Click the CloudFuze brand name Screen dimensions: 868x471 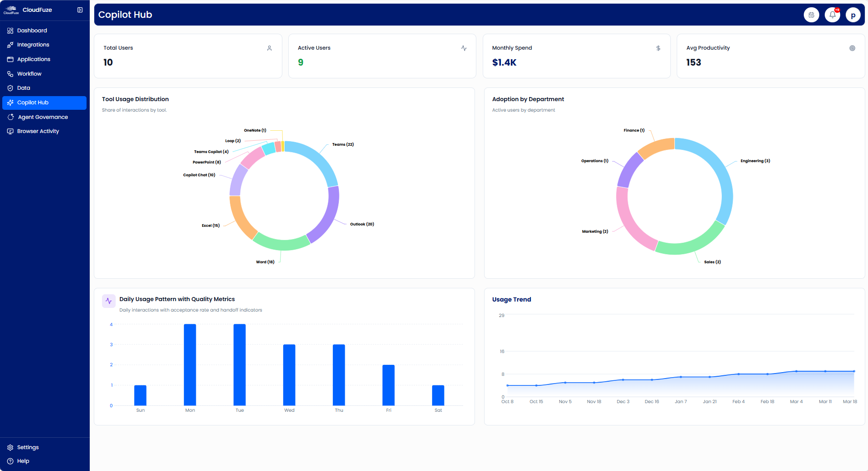(37, 10)
